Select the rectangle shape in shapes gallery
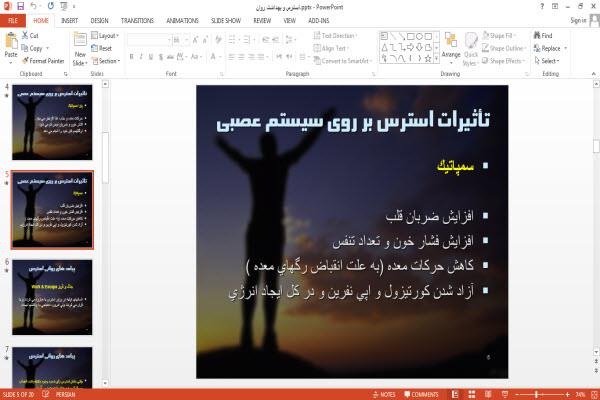Screen dimensions: 600x400 pos(411,36)
